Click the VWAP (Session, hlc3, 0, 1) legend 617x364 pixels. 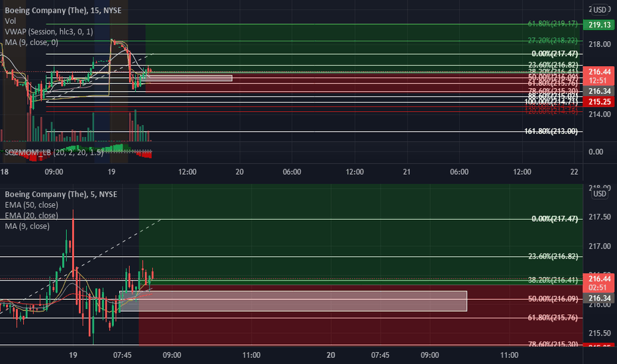pos(49,32)
